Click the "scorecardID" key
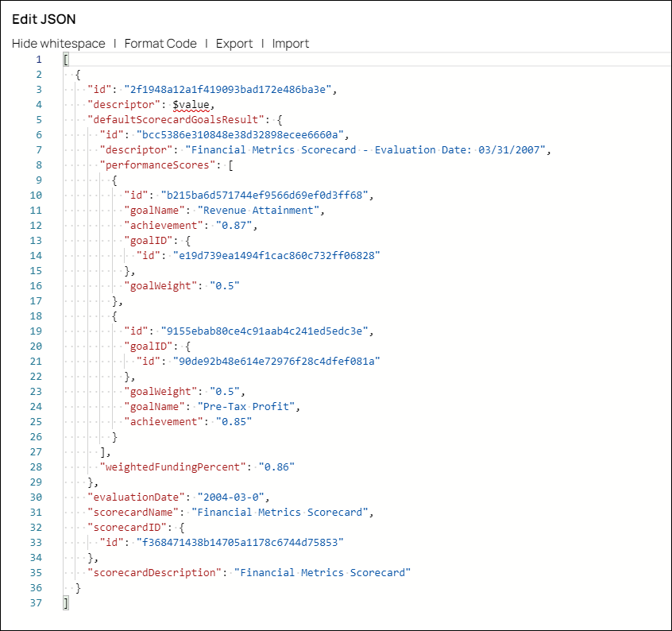 (x=127, y=528)
